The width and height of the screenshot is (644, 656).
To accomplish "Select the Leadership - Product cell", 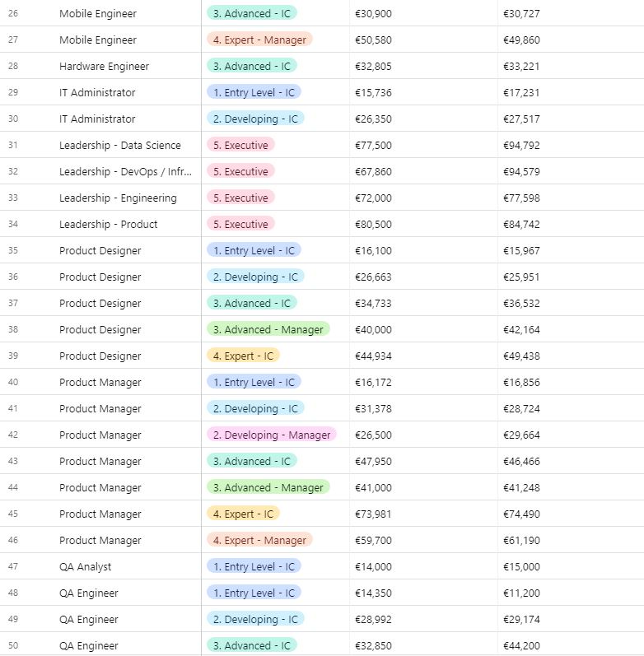I will pos(108,225).
